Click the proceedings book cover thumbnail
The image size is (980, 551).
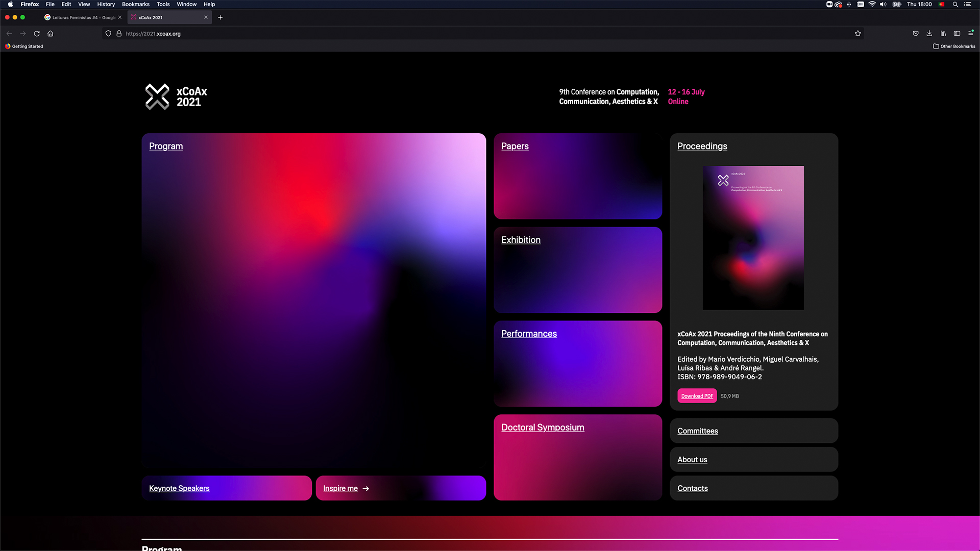(753, 238)
